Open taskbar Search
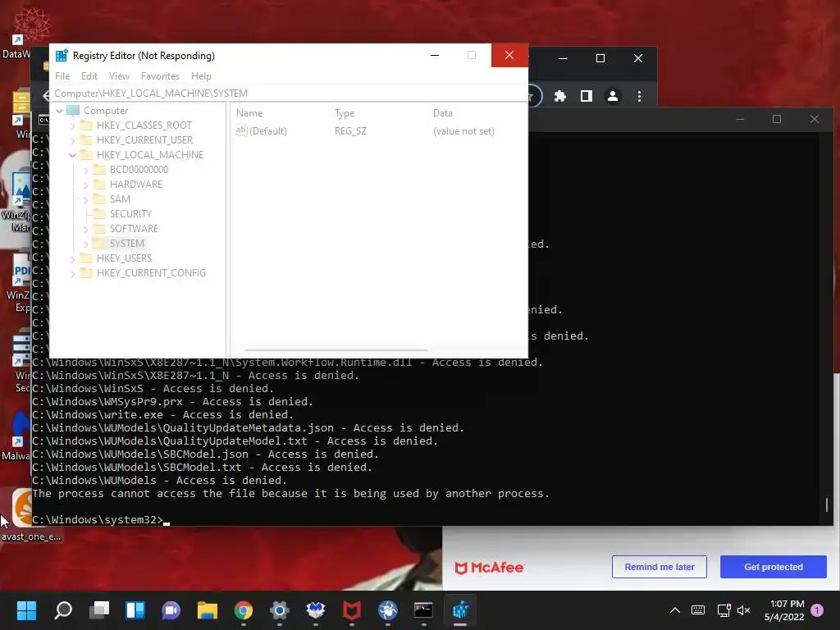Image resolution: width=840 pixels, height=630 pixels. tap(62, 610)
